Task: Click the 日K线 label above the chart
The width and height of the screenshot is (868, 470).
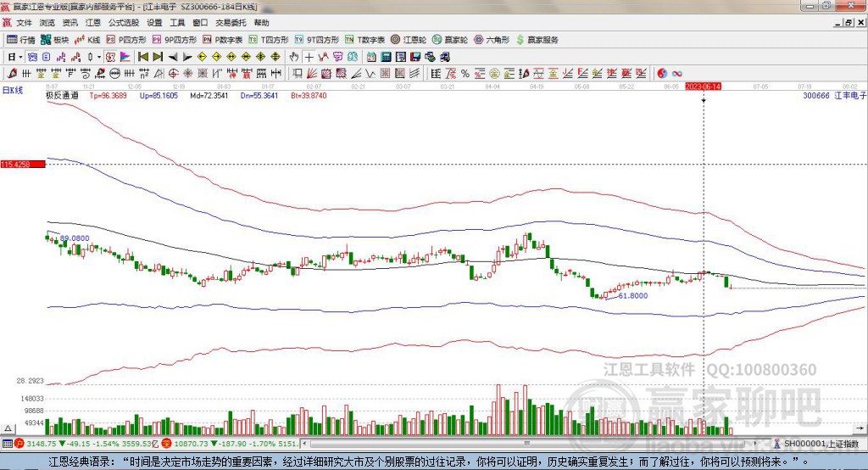Action: point(11,89)
